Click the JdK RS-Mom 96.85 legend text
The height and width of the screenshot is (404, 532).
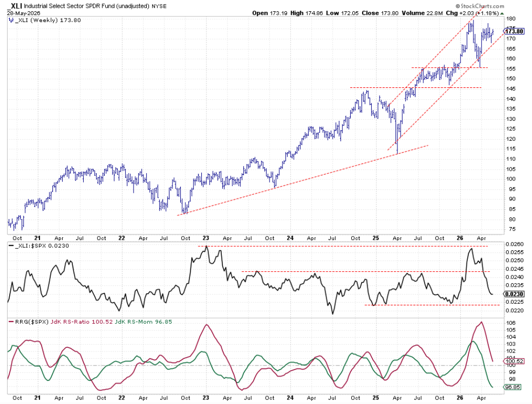[143, 322]
